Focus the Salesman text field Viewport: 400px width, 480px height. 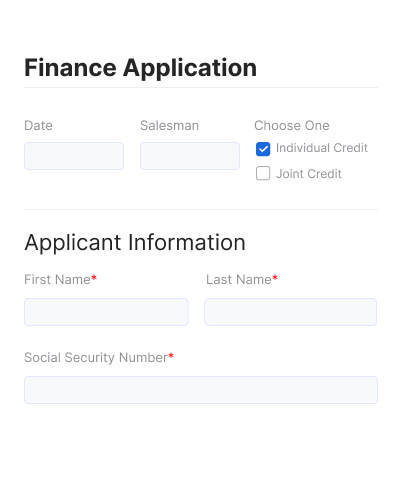[x=190, y=156]
